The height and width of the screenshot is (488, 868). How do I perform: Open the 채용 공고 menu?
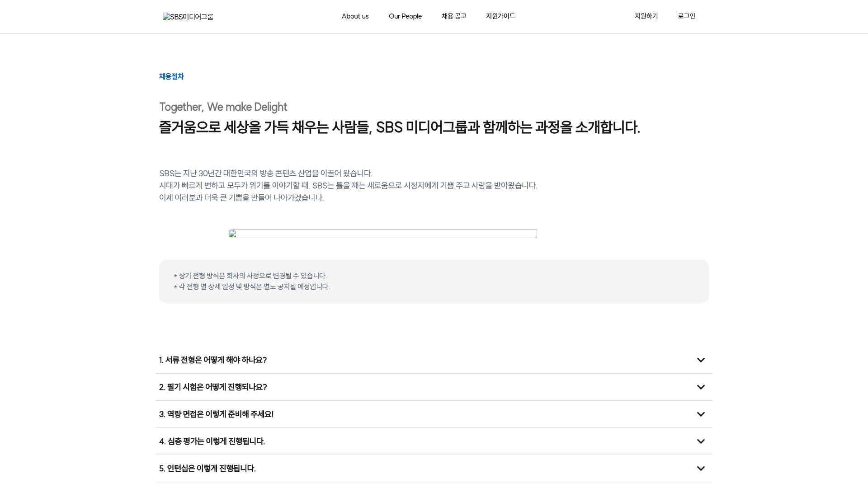(454, 16)
